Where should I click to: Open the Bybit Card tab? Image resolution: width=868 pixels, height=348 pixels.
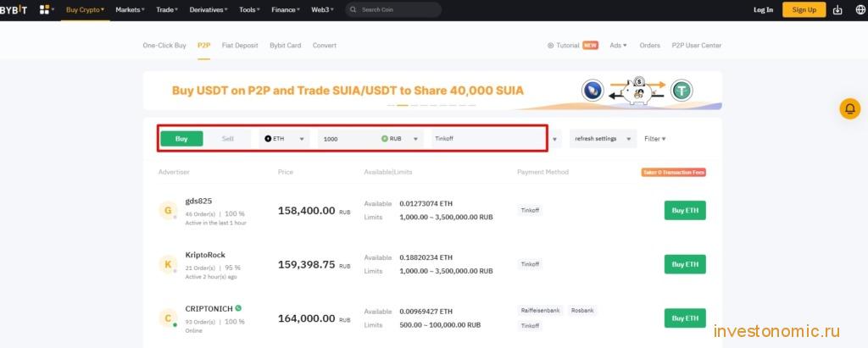click(285, 46)
